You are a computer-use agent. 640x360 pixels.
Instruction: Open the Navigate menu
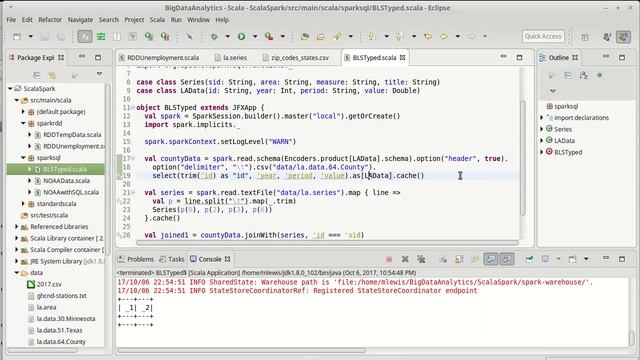pos(80,20)
